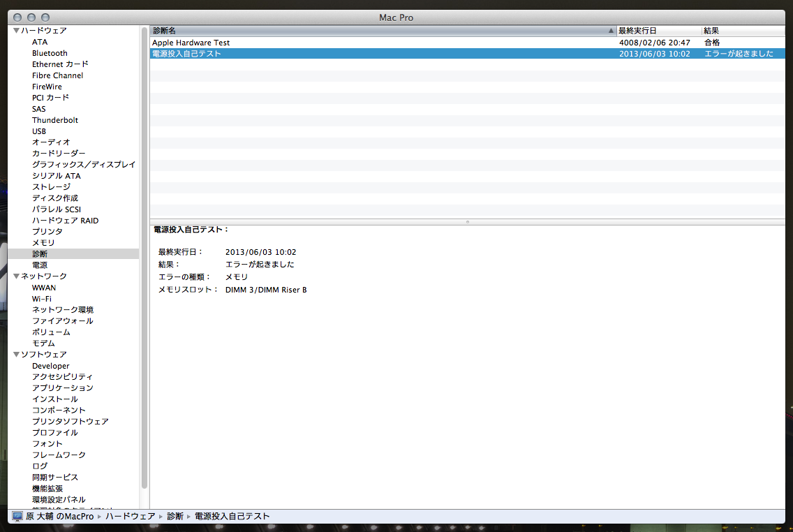Open ハードウェア RAID section
The width and height of the screenshot is (793, 532).
coord(65,221)
